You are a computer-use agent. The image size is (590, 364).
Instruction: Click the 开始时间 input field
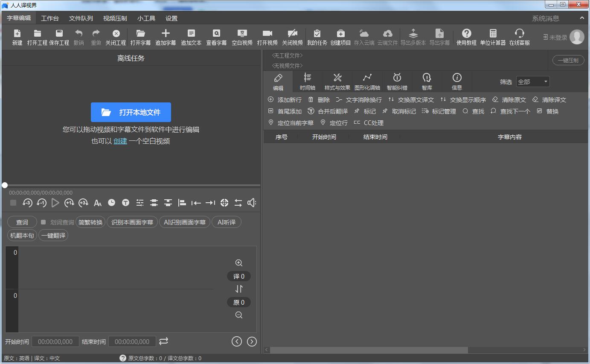[x=55, y=341]
